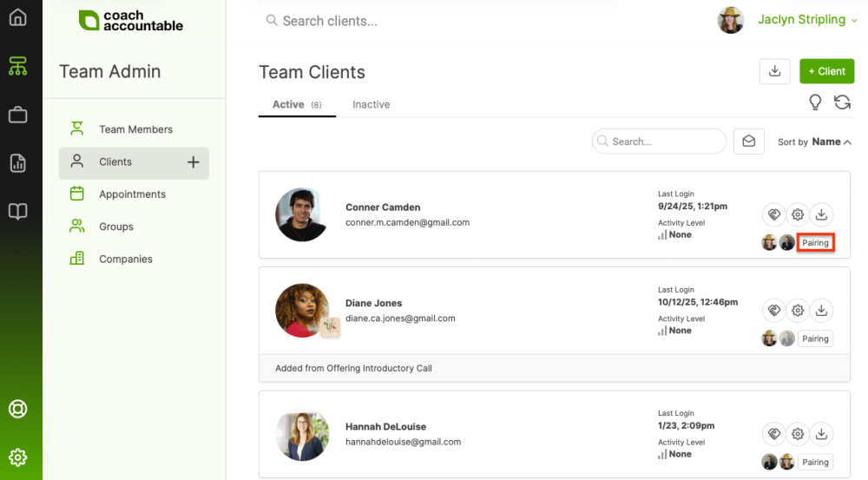Open settings gear icon in left rail
868x480 pixels.
tap(17, 457)
